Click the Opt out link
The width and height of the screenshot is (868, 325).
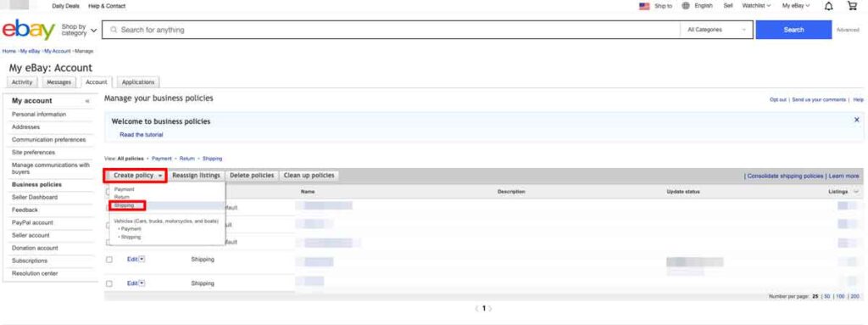(778, 100)
